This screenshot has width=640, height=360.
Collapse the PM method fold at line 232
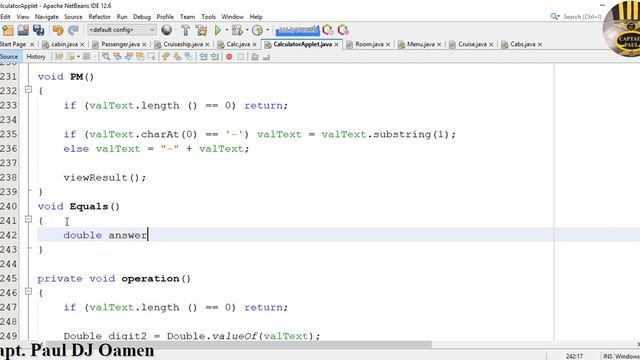point(28,89)
